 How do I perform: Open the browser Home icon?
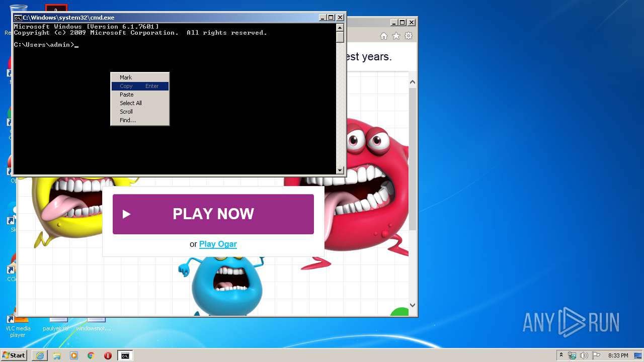click(x=384, y=36)
